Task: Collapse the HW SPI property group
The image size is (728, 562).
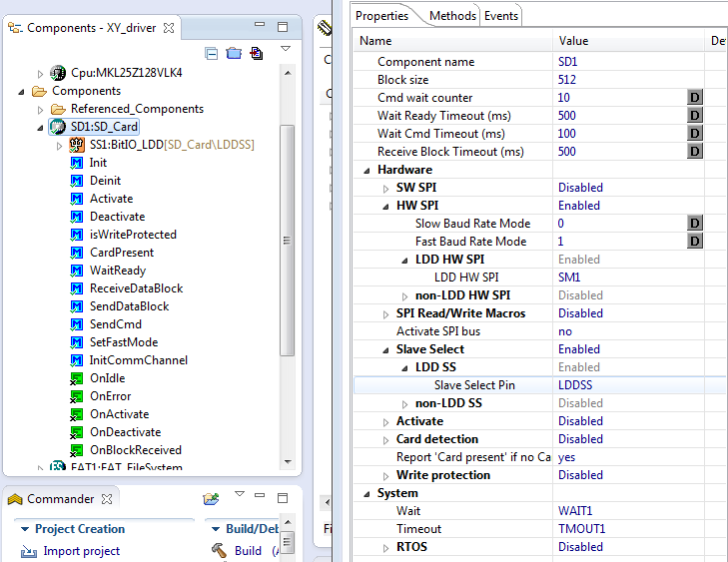Action: click(x=385, y=207)
